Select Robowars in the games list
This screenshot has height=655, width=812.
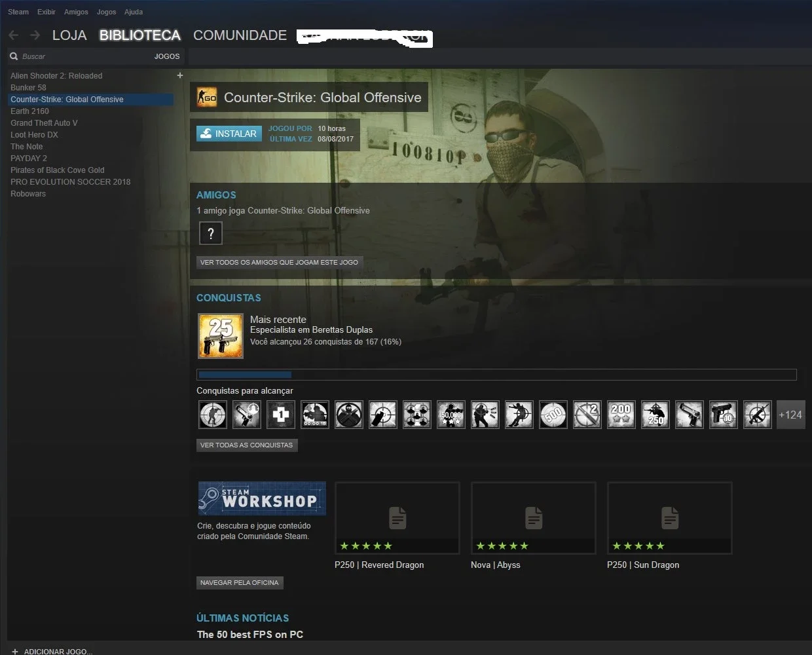coord(91,194)
